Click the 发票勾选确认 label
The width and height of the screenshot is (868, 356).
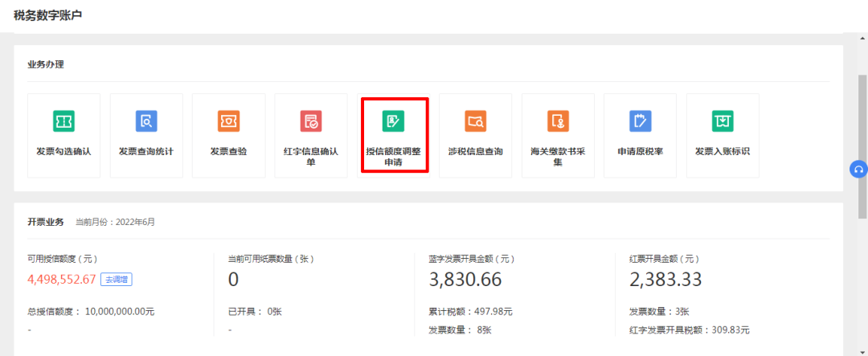(63, 152)
